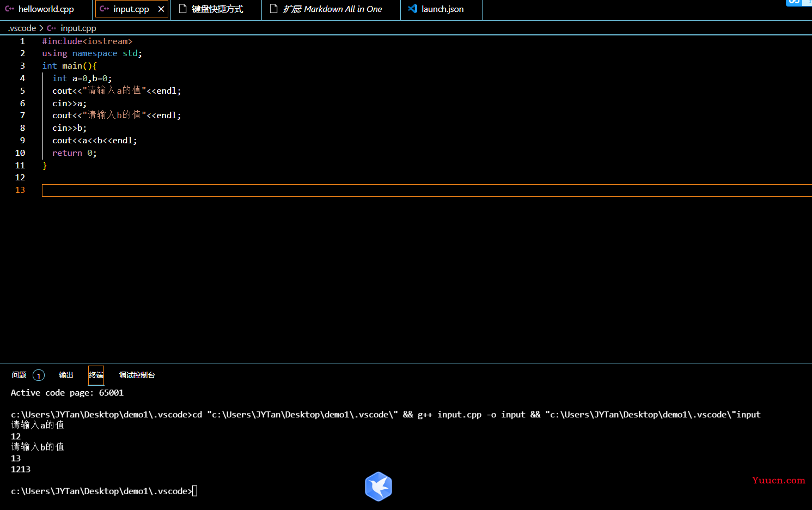Open the 问题 panel tab
Viewport: 812px width, 510px height.
[19, 375]
